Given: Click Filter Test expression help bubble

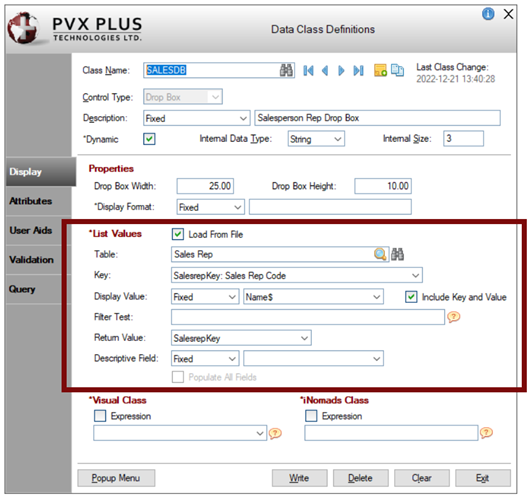Looking at the screenshot, I should point(454,317).
